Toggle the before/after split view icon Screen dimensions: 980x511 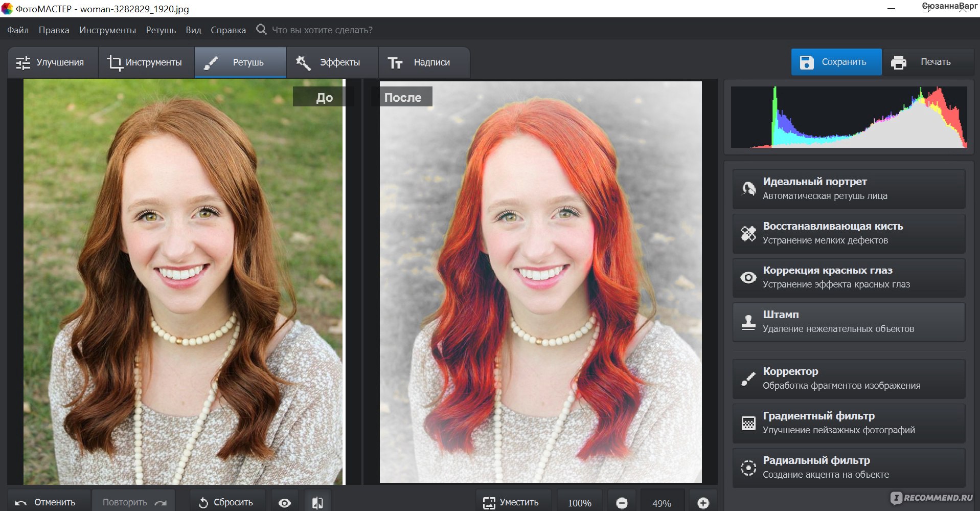(317, 503)
